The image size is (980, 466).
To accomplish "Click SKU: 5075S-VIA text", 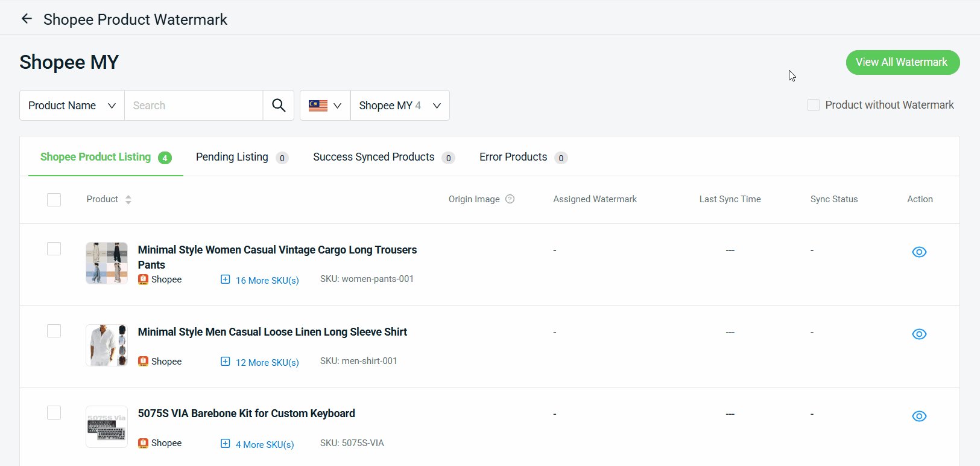I will pos(352,443).
